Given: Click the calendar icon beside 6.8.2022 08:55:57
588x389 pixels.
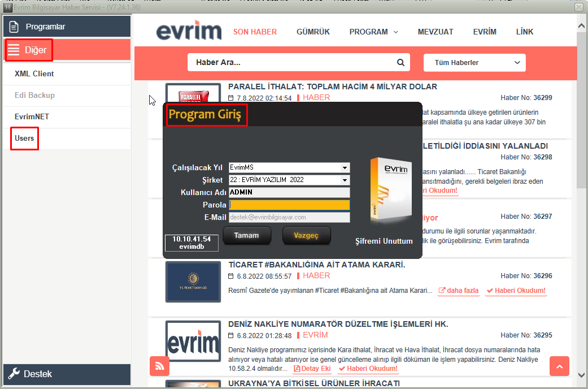Looking at the screenshot, I should coord(231,276).
